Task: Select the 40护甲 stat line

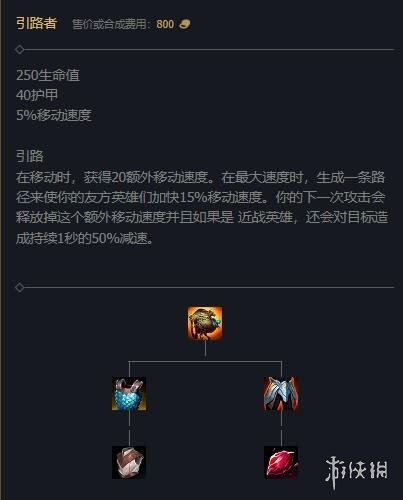Action: (37, 95)
